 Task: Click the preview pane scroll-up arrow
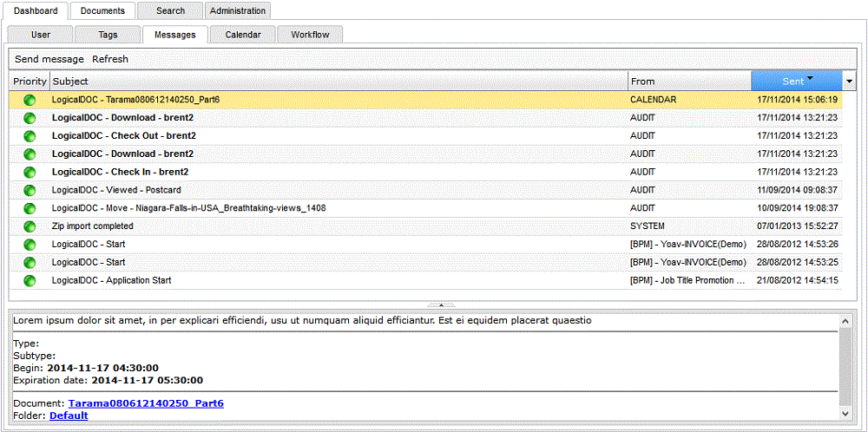coord(845,321)
